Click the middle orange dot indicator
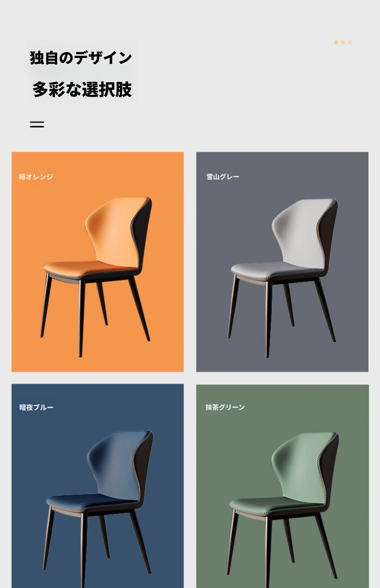Viewport: 380px width, 588px height. (343, 42)
